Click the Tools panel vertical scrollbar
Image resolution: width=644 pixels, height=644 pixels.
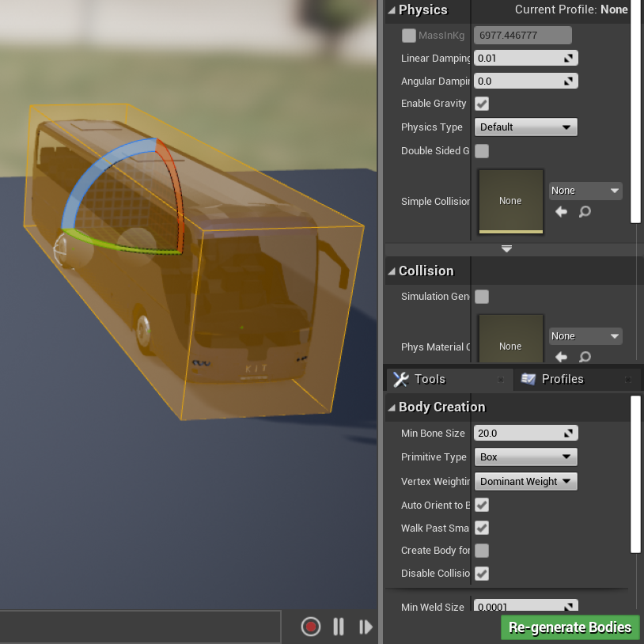pos(635,475)
